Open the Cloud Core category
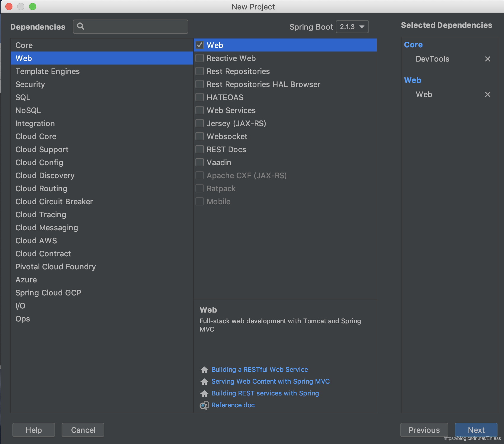Viewport: 504px width, 444px height. (x=102, y=136)
